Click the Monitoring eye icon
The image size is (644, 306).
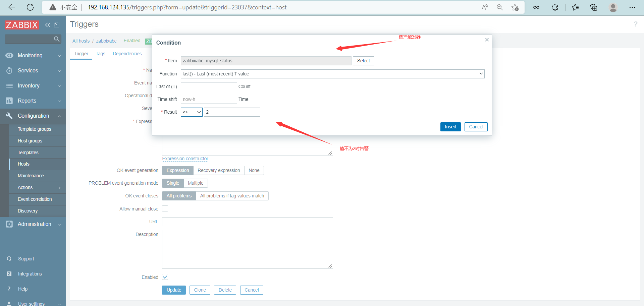coord(9,56)
